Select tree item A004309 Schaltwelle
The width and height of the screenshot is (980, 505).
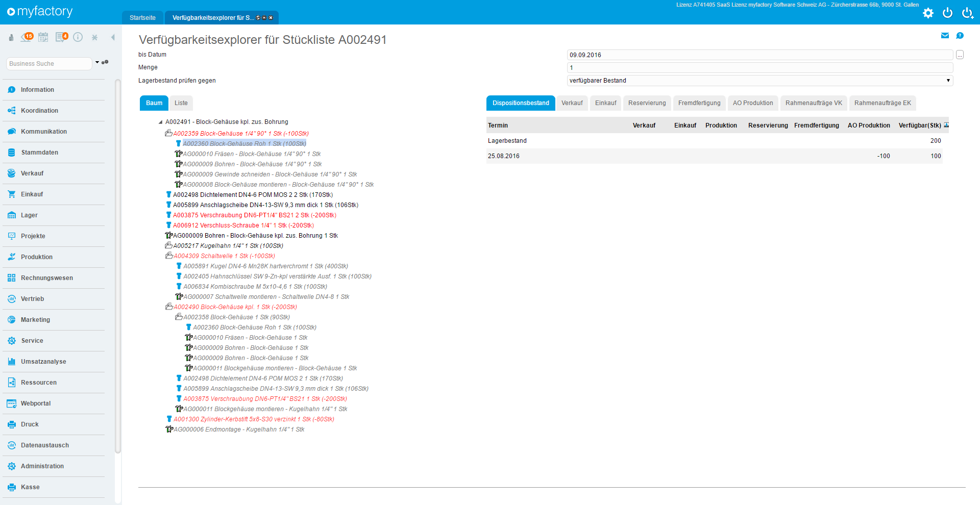click(x=224, y=256)
